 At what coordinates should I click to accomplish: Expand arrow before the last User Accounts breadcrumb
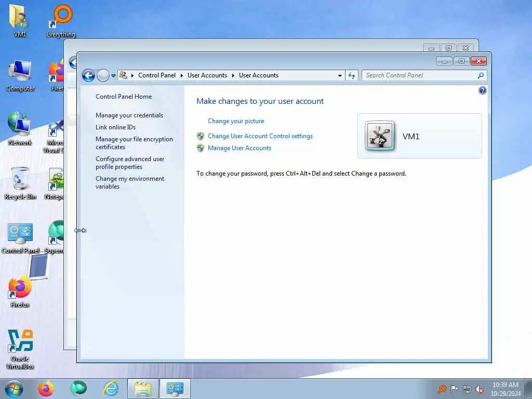coord(233,75)
